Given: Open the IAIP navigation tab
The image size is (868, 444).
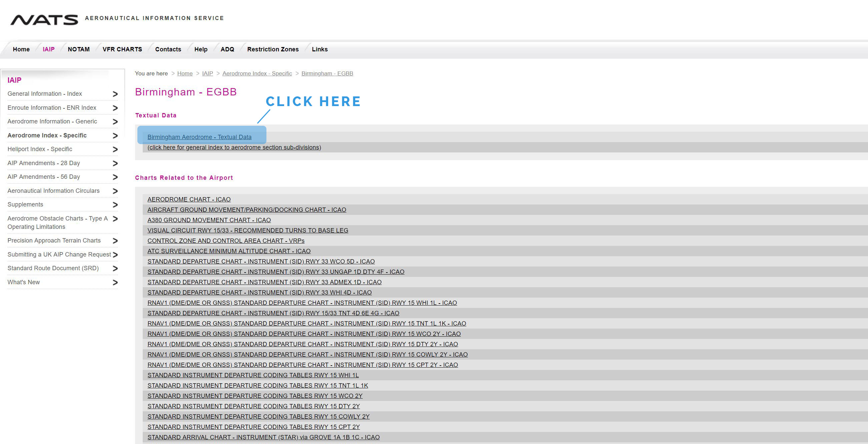Looking at the screenshot, I should (49, 49).
